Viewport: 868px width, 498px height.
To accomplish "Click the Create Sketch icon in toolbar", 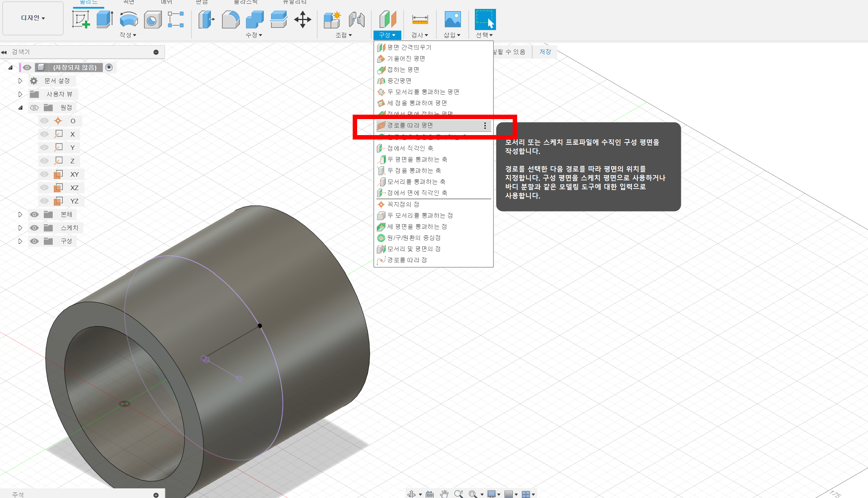I will pyautogui.click(x=81, y=19).
